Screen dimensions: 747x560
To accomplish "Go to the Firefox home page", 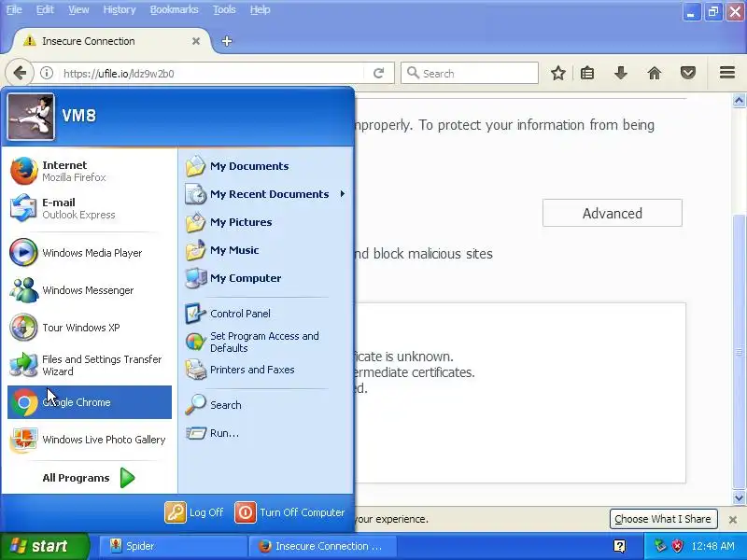I will pyautogui.click(x=655, y=74).
